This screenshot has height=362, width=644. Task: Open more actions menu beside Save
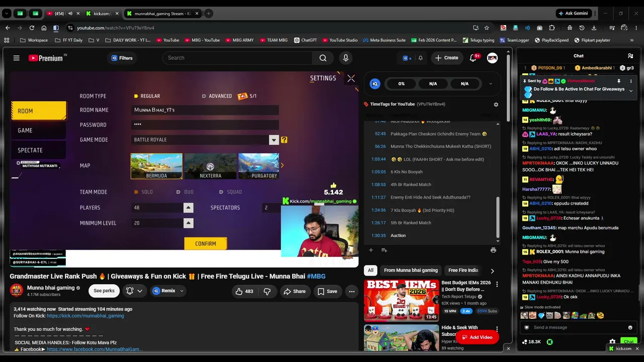(x=352, y=291)
